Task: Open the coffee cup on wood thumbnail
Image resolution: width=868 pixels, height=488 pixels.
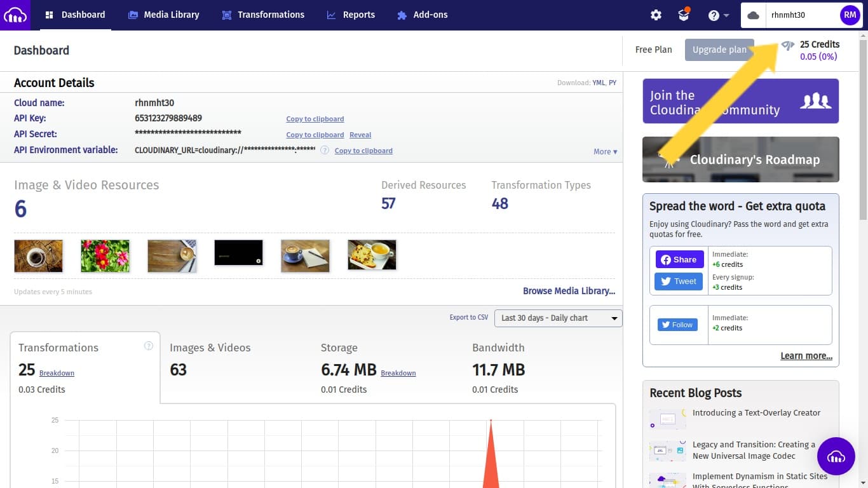Action: pyautogui.click(x=38, y=256)
